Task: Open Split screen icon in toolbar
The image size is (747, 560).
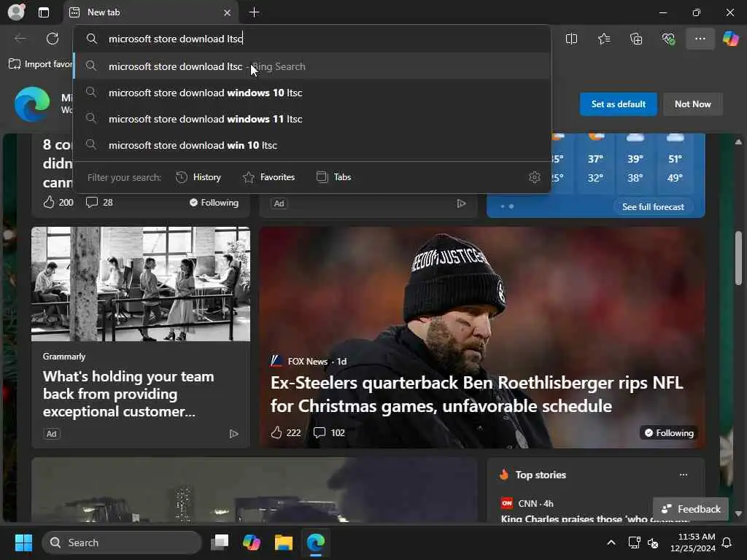Action: tap(571, 39)
